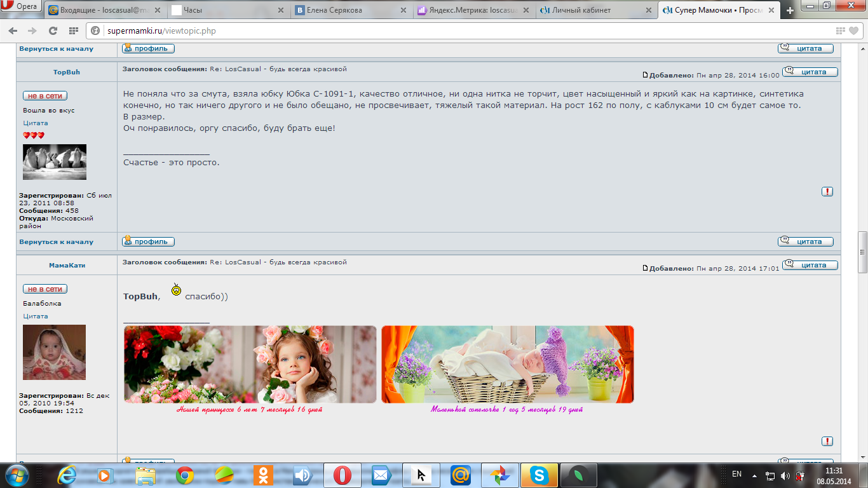Switch to the Личный кабинет tab
The image size is (868, 488).
(x=596, y=10)
